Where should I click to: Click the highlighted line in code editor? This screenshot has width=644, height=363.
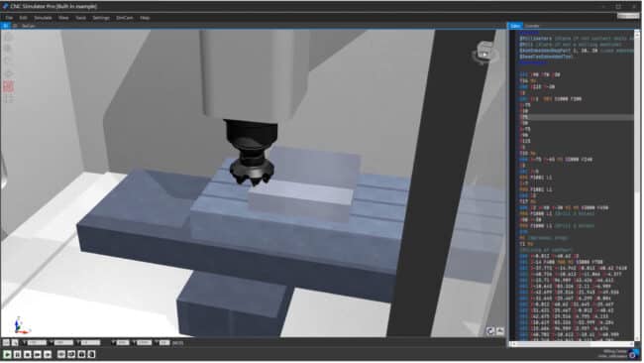tap(577, 117)
